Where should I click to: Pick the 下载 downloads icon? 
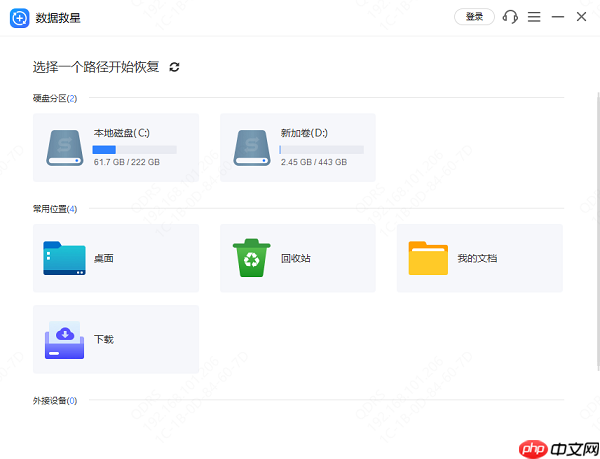pyautogui.click(x=66, y=339)
